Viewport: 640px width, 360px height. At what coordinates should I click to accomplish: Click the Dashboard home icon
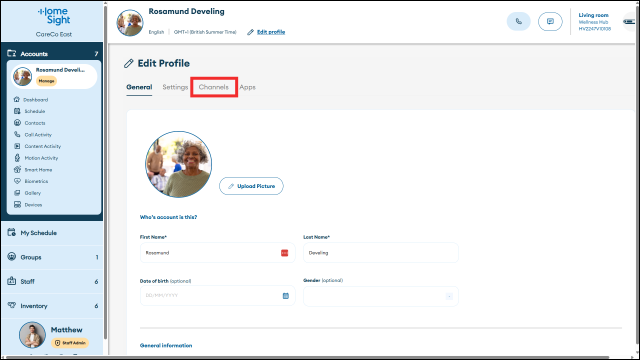pyautogui.click(x=17, y=99)
